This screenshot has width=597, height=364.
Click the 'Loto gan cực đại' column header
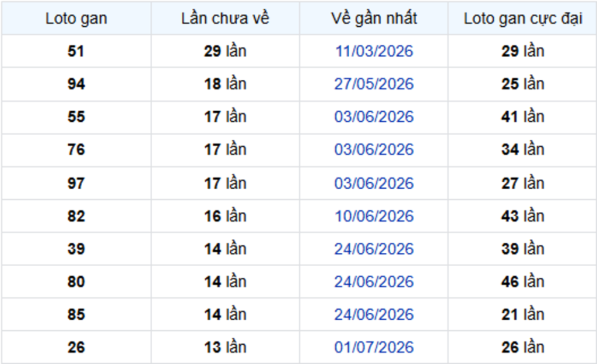(523, 18)
